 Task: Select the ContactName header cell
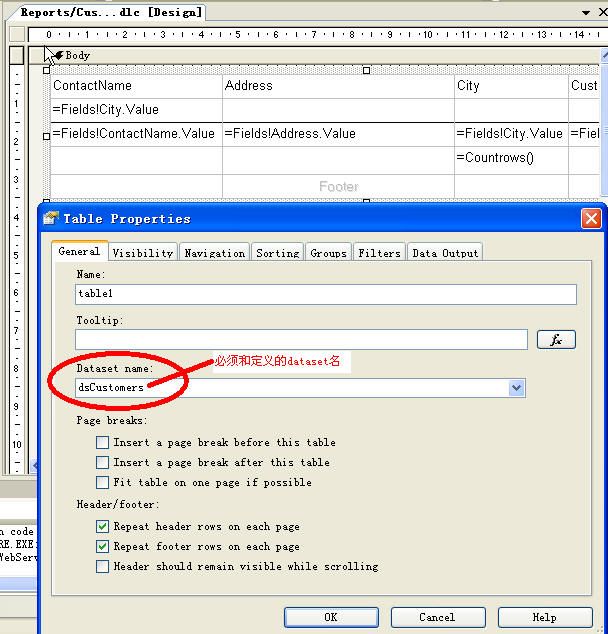(x=137, y=86)
